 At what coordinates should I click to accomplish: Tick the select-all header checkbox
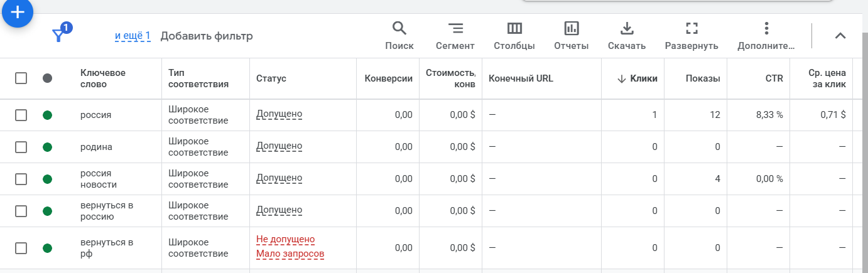[21, 78]
